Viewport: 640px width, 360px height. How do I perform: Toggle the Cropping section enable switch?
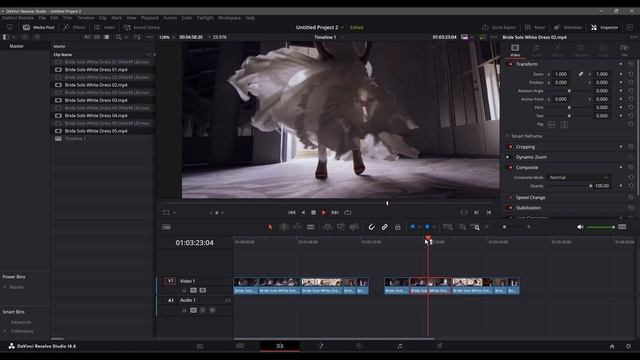510,147
